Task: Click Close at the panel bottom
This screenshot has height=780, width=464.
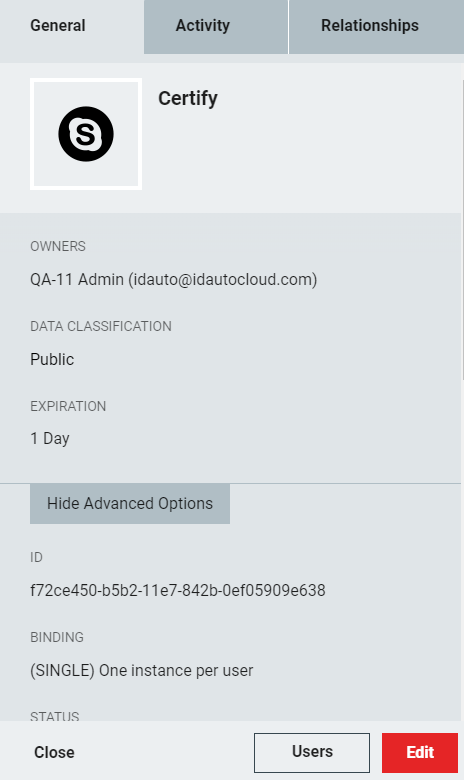Action: pyautogui.click(x=54, y=752)
